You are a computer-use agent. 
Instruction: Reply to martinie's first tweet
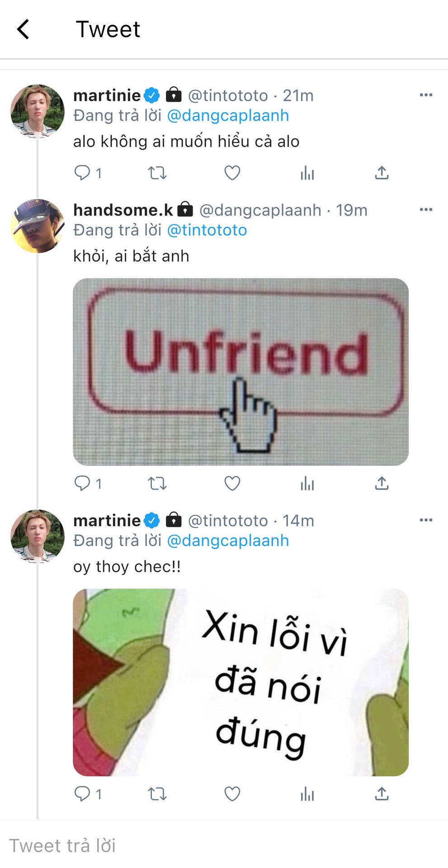coord(82,173)
